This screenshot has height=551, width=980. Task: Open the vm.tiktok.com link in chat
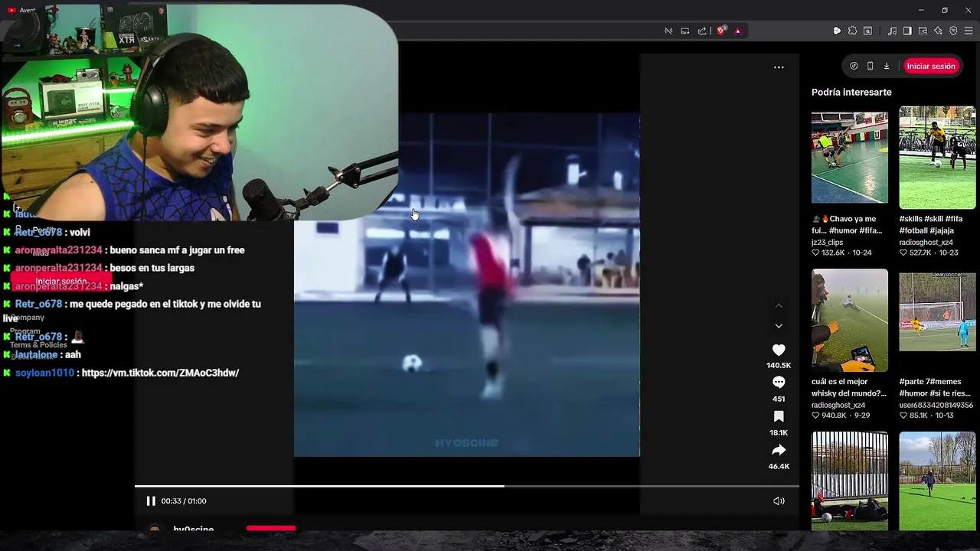coord(160,373)
